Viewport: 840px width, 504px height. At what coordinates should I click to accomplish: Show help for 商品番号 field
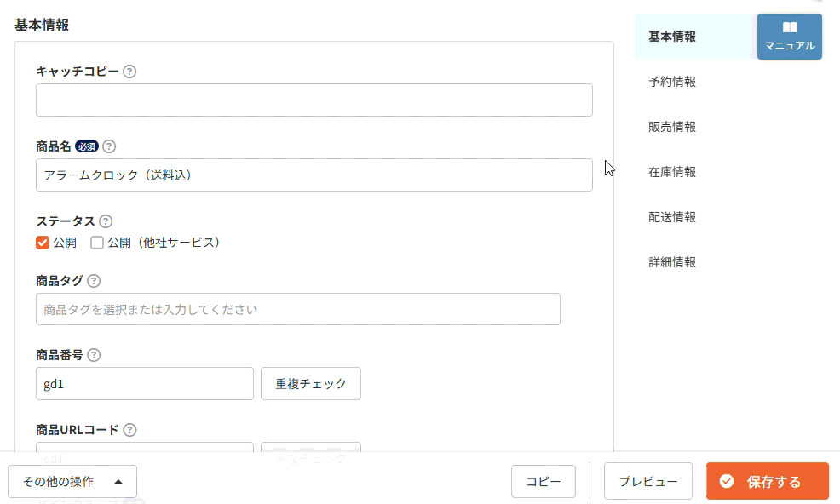(94, 355)
